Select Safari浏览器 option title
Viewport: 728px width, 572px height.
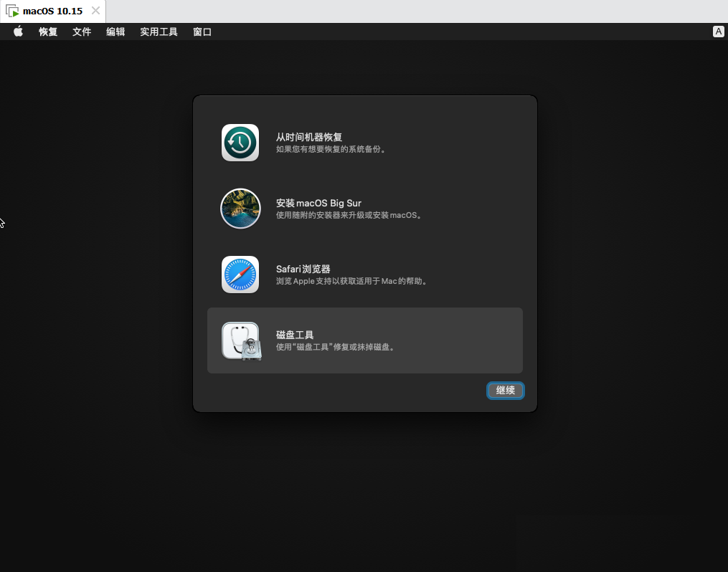(x=303, y=269)
